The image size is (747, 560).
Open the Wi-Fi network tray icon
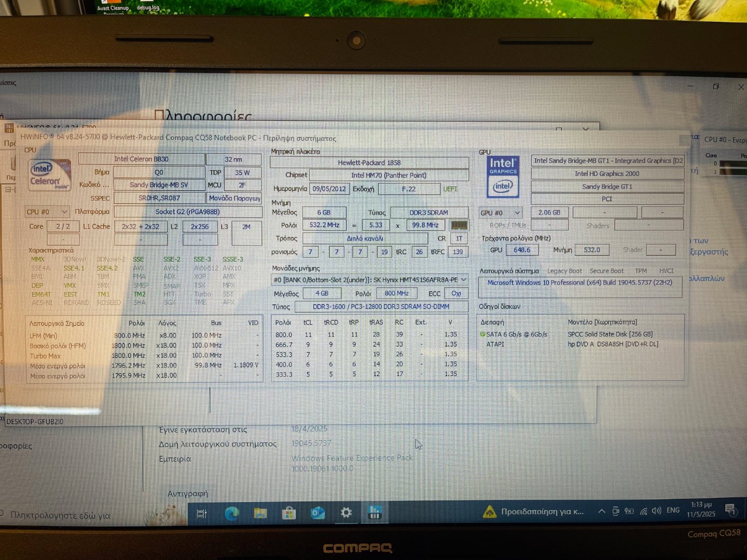(644, 511)
